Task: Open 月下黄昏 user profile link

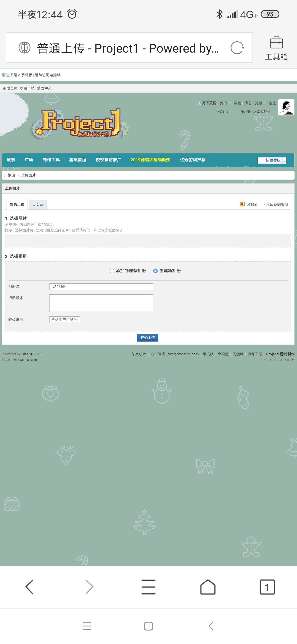Action: 209,103
